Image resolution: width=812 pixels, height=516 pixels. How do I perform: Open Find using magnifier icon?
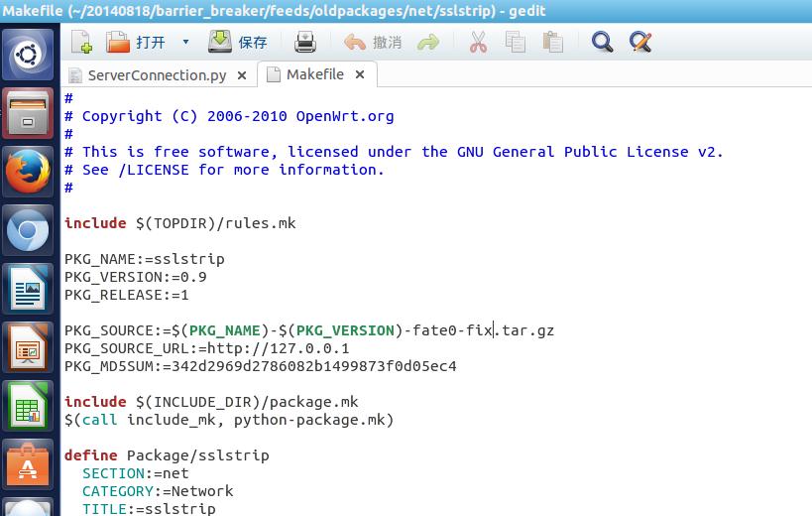602,42
